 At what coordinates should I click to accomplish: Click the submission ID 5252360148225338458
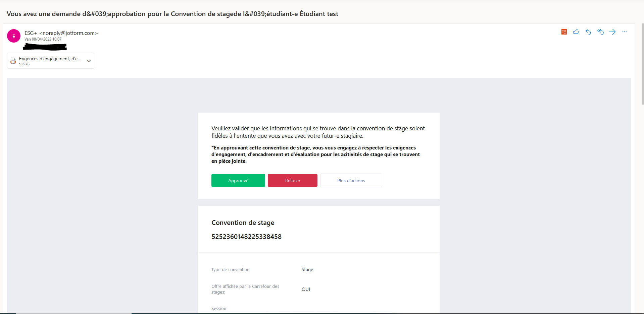(246, 237)
